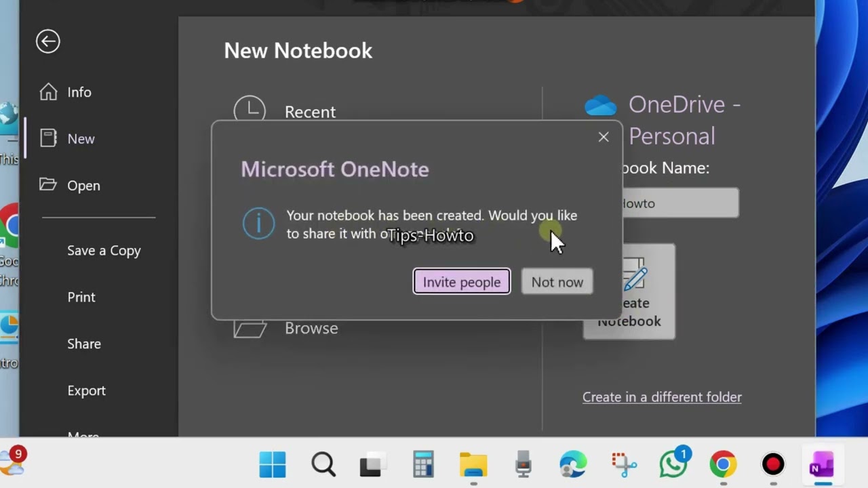Image resolution: width=868 pixels, height=488 pixels.
Task: Open WhatsApp from the taskbar
Action: coord(673,465)
